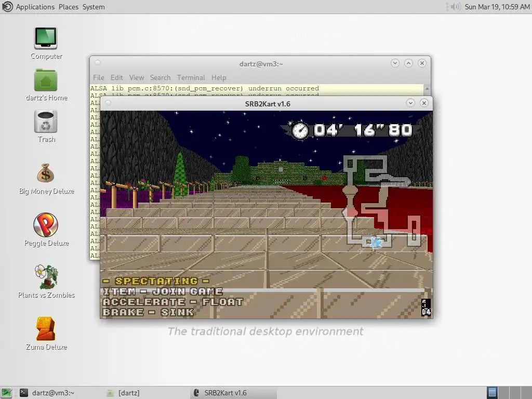Click the BRAKE - SINK text

(x=148, y=312)
